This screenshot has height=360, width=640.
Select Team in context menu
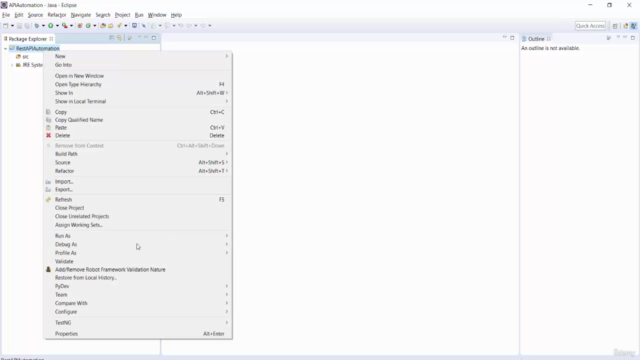[138, 295]
